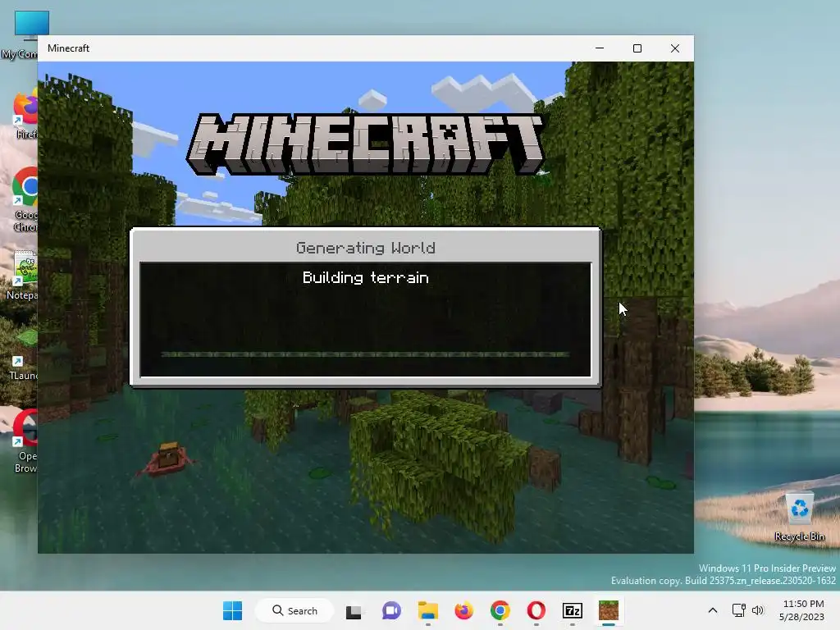The image size is (840, 630).
Task: Click the Minecraft window title text
Action: (x=68, y=48)
